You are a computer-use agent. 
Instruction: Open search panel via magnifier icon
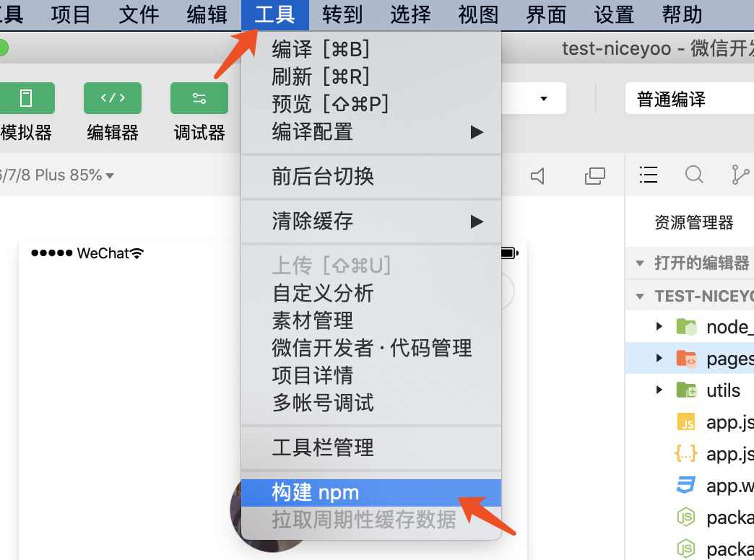coord(694,175)
